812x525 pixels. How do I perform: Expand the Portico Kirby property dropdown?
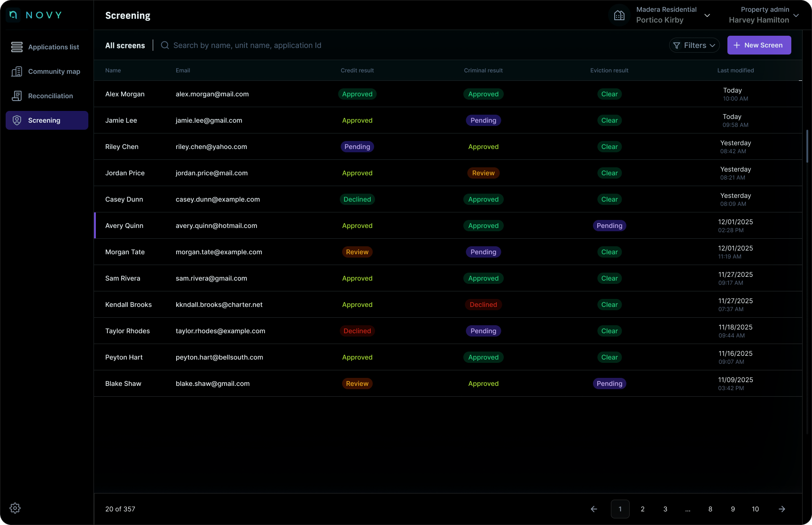[x=707, y=16]
